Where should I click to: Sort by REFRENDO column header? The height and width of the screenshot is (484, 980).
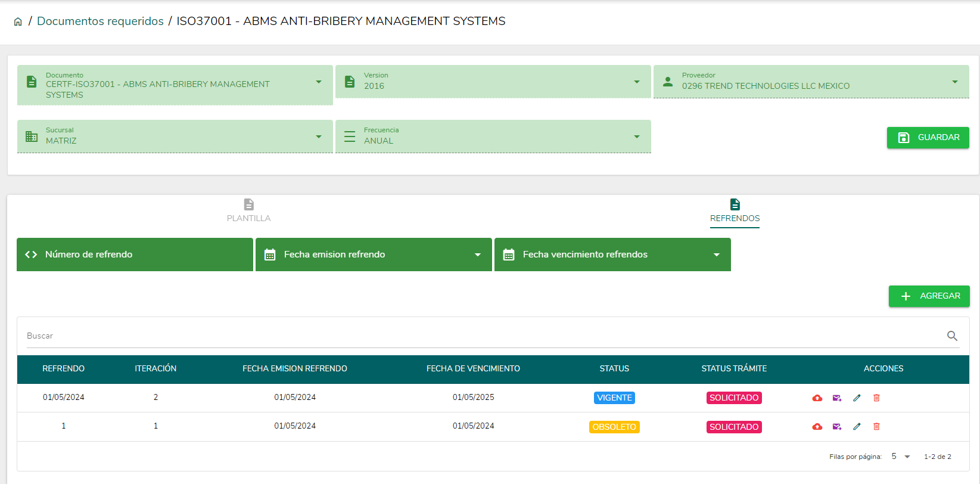[64, 369]
